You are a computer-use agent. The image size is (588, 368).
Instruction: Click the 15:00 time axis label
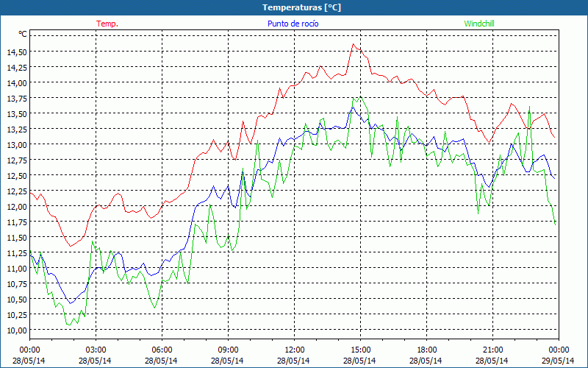[360, 350]
